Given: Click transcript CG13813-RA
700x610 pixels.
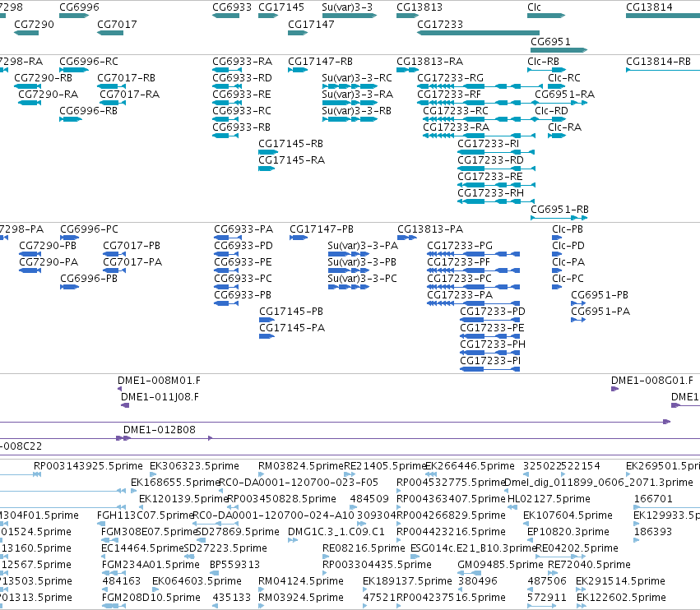Looking at the screenshot, I should pyautogui.click(x=430, y=61).
